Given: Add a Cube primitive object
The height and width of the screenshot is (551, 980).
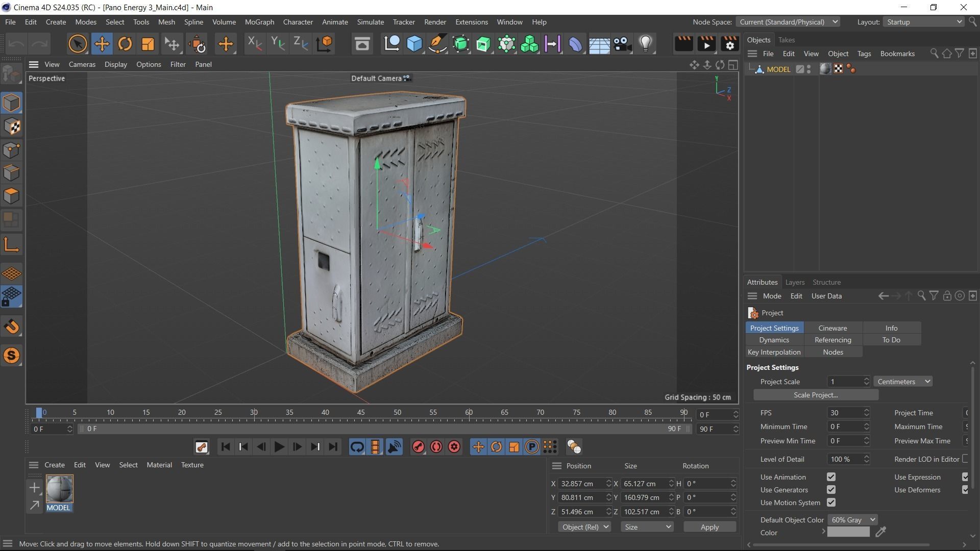Looking at the screenshot, I should 414,44.
